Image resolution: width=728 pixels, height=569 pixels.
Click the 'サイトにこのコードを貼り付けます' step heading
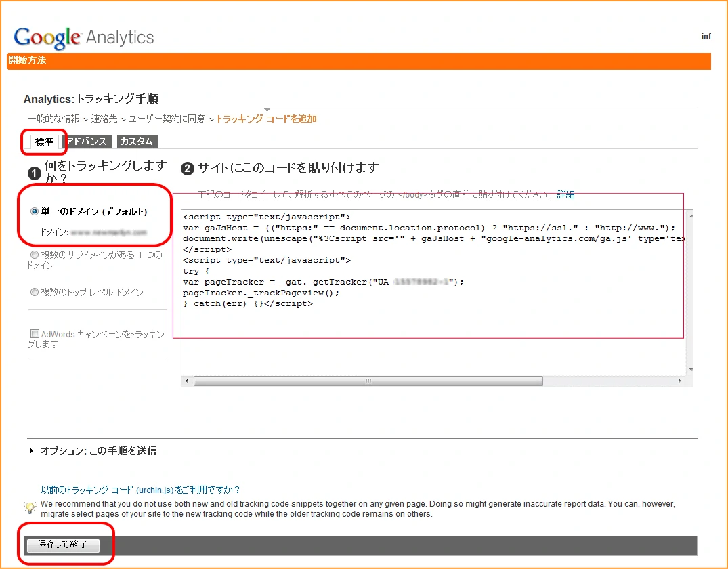point(288,168)
